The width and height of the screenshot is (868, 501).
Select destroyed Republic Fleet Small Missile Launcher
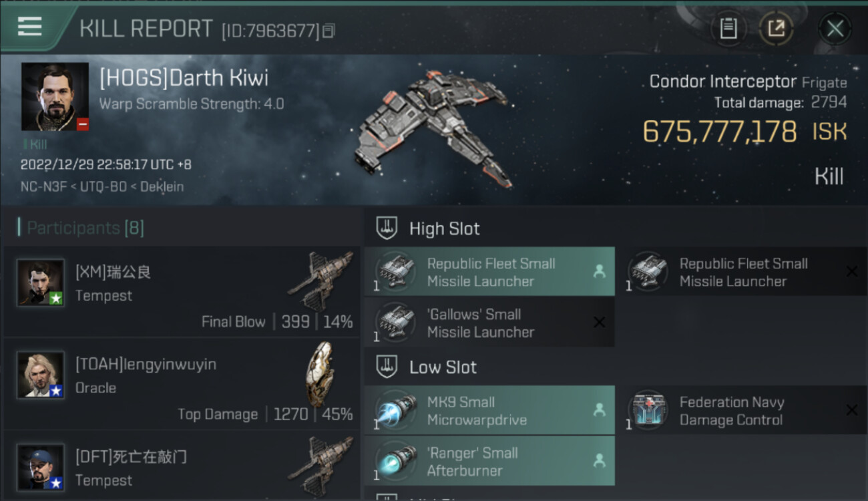coord(742,272)
